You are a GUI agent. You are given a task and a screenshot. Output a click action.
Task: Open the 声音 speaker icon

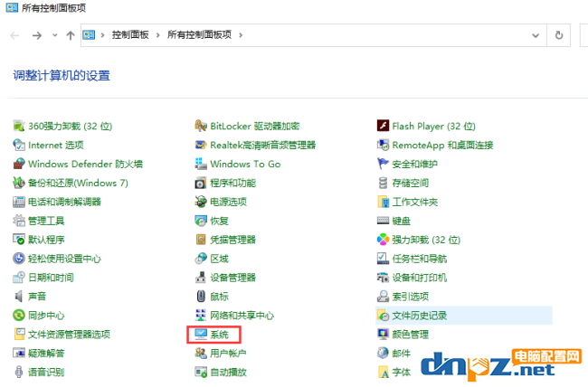[19, 297]
